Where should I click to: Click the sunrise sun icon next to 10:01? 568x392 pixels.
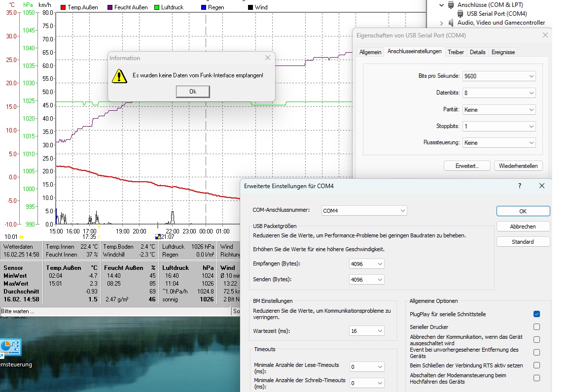22,237
